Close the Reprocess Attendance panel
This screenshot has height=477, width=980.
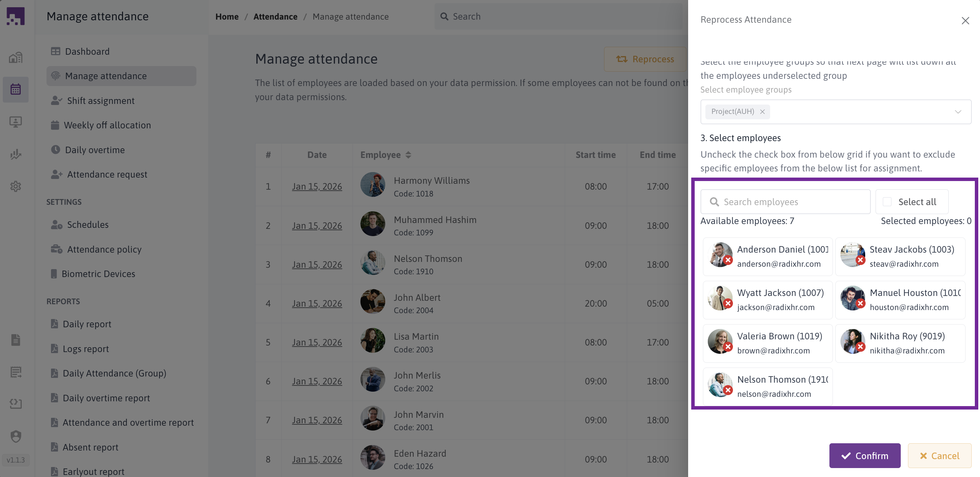(x=965, y=21)
